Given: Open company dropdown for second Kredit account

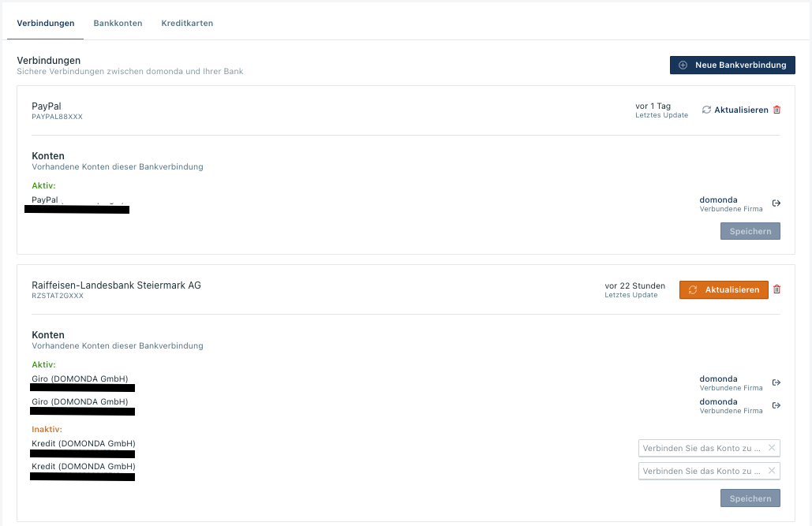Looking at the screenshot, I should pyautogui.click(x=702, y=471).
